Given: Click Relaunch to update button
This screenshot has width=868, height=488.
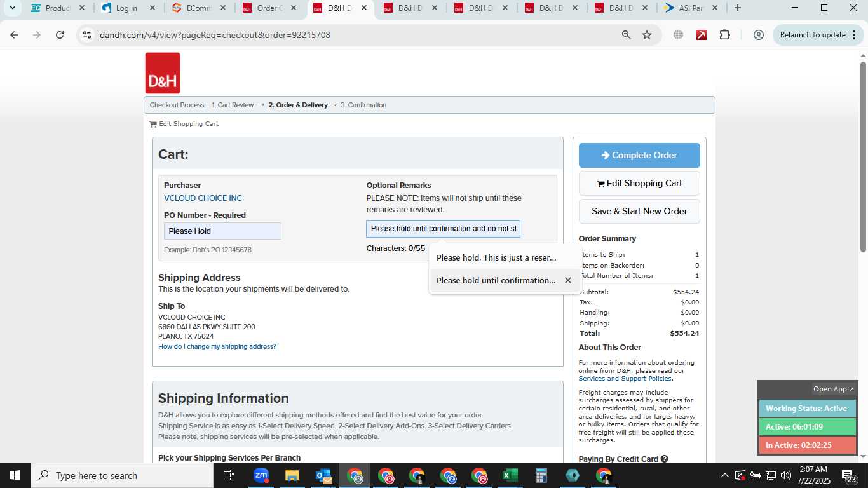Looking at the screenshot, I should coord(812,35).
